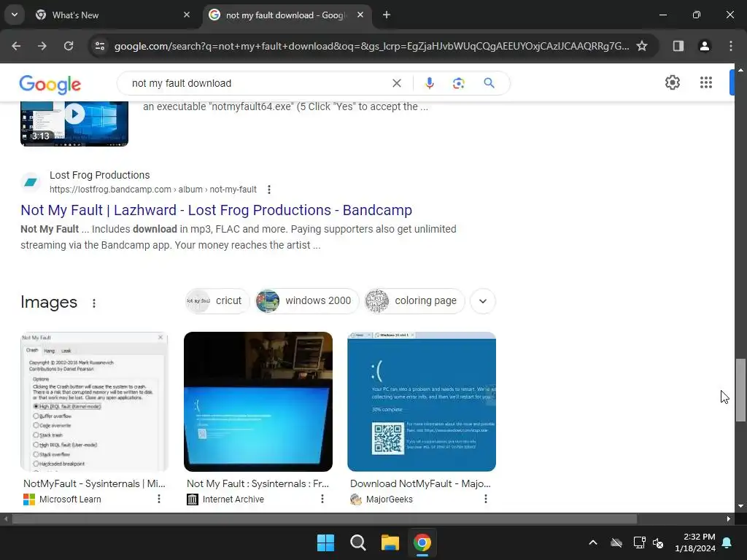Open options for MajorGeeks image
The width and height of the screenshot is (747, 560).
[x=485, y=499]
